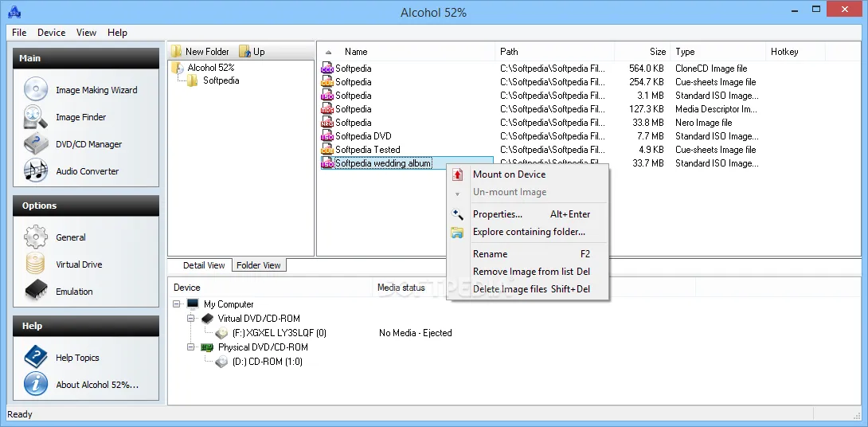Screen dimensions: 868x427
Task: Select the Softpedia folder in tree
Action: click(x=221, y=80)
